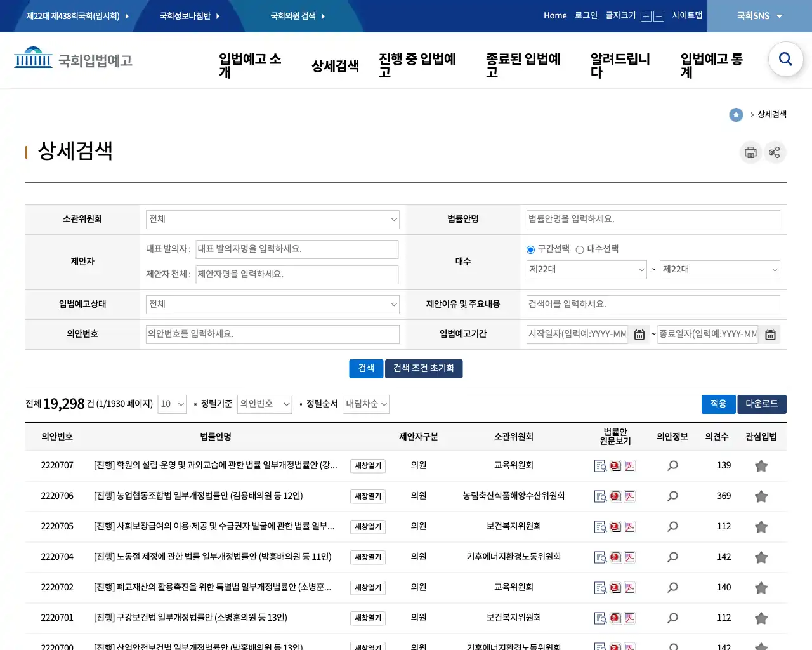
Task: Star bill 2220707 as favorite
Action: tap(761, 466)
